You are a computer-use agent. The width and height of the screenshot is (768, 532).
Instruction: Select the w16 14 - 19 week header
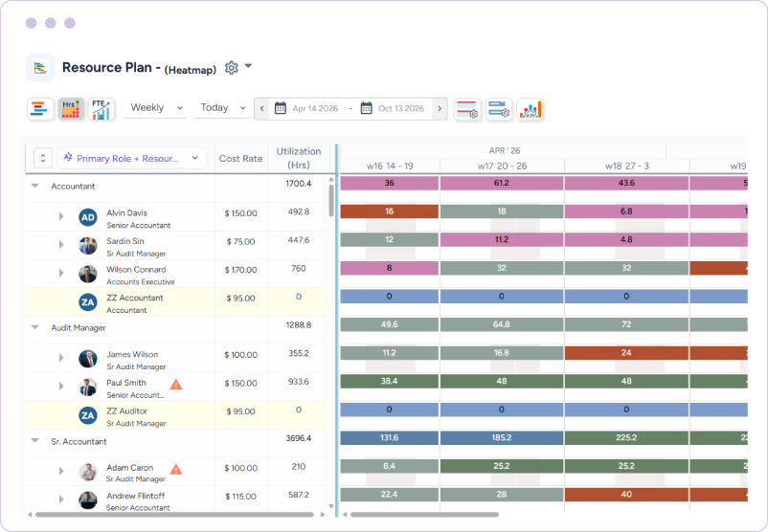tap(390, 166)
